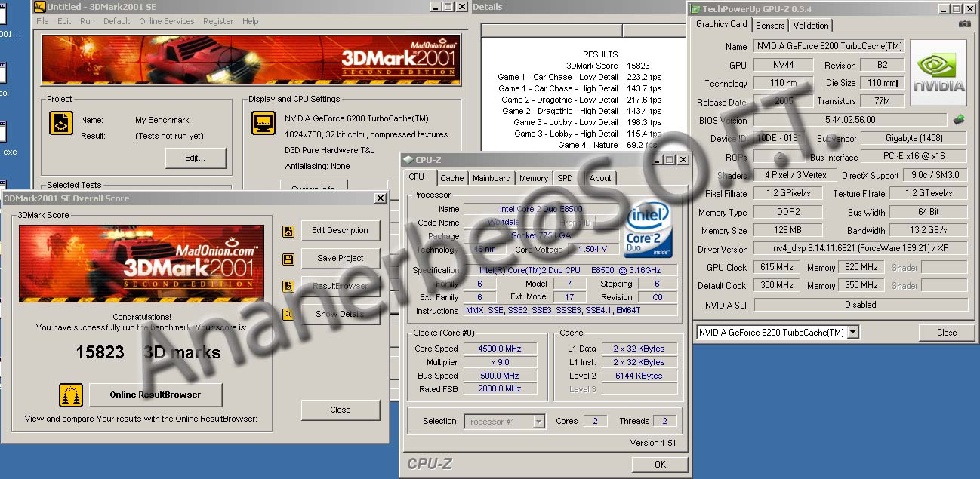Click the magnifier icon beside Show Details
980x479 pixels.
288,315
